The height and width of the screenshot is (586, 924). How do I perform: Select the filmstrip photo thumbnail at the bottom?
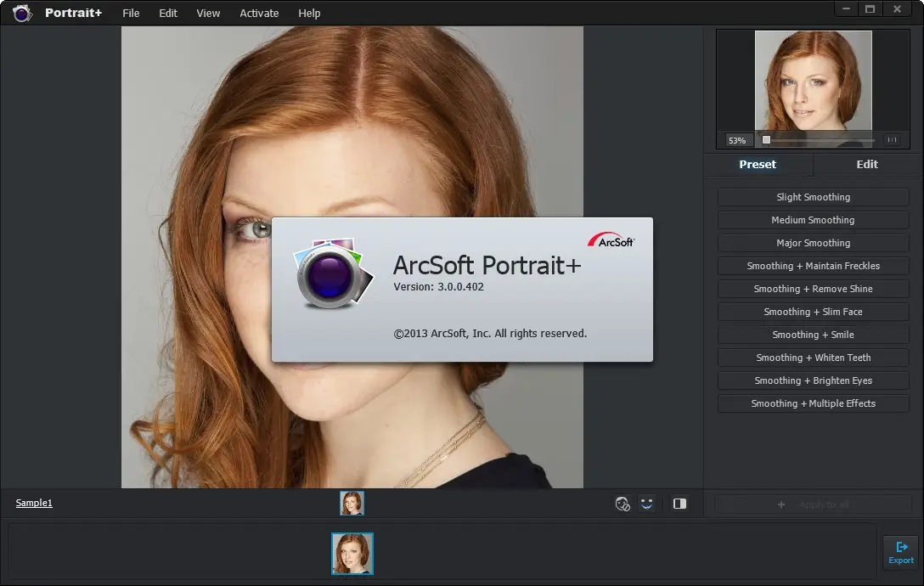tap(352, 554)
